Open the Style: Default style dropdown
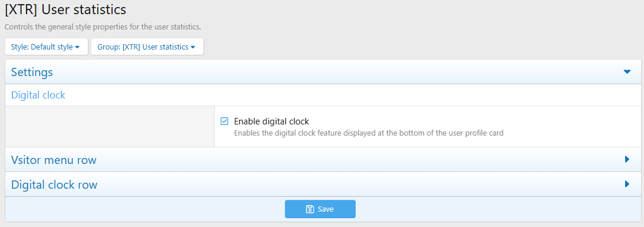The height and width of the screenshot is (227, 644). (47, 47)
